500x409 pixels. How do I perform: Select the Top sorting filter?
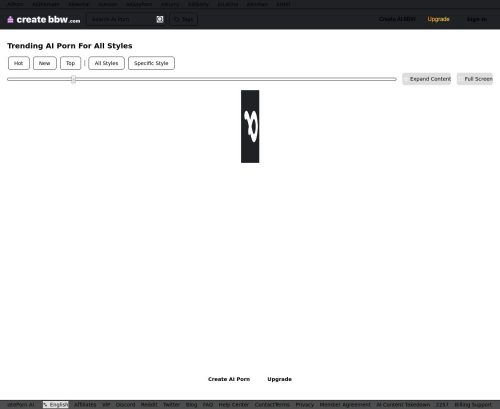pyautogui.click(x=70, y=63)
